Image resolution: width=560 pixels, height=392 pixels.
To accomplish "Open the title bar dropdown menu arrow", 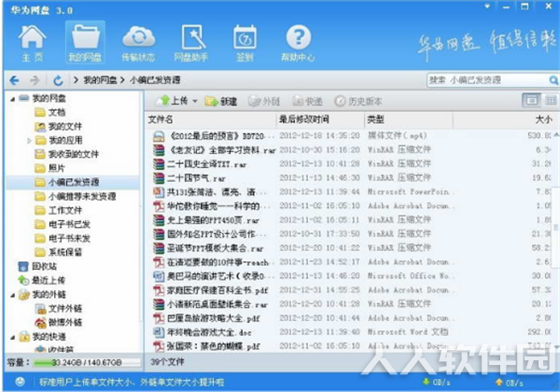I will click(x=487, y=7).
